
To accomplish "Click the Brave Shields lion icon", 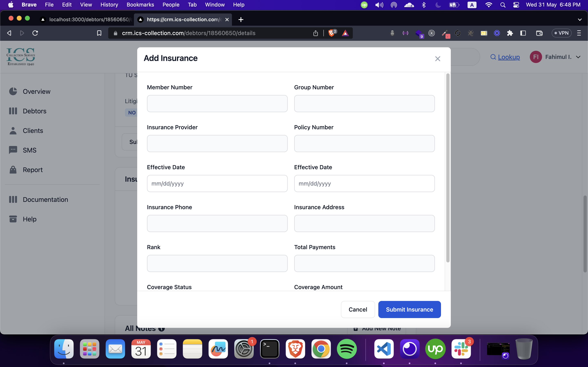I will coord(331,33).
